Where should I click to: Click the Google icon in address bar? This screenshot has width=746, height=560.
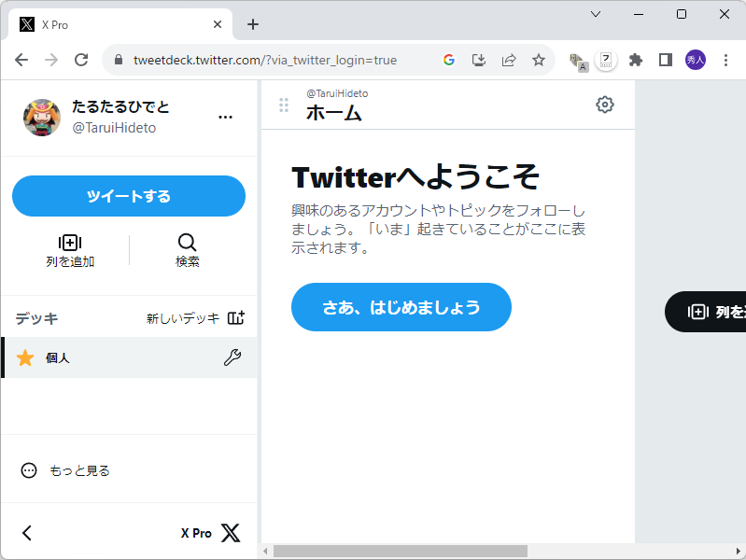[449, 60]
